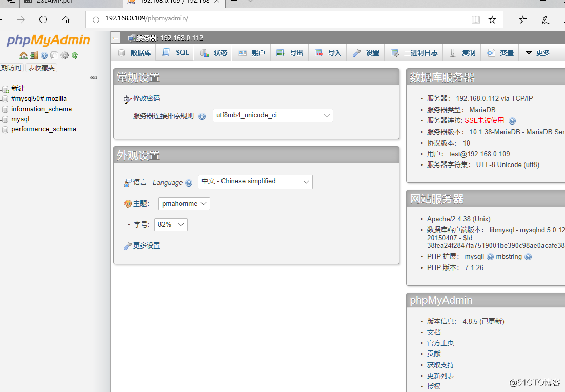This screenshot has width=565, height=392.
Task: Go forward with browser forward arrow
Action: (21, 19)
